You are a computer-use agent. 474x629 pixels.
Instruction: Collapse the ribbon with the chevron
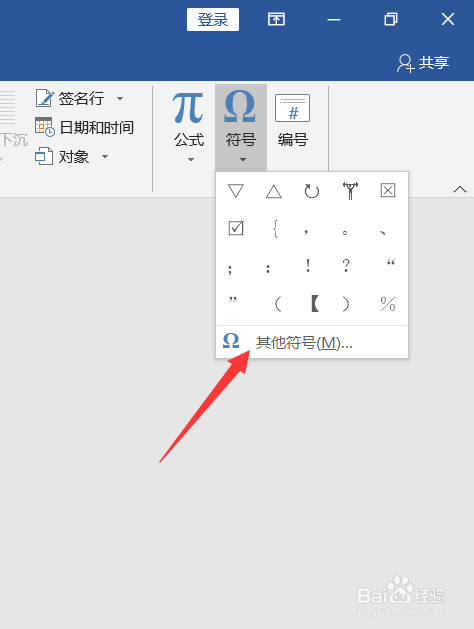point(460,189)
